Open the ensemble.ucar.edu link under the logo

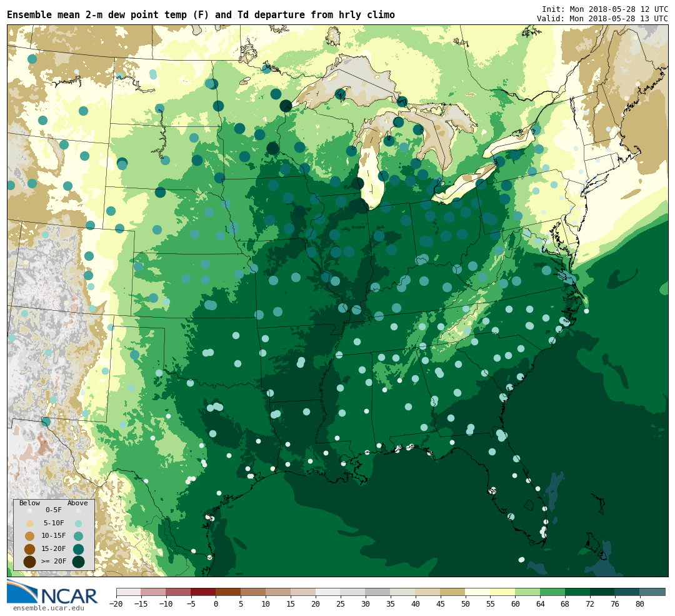point(49,608)
